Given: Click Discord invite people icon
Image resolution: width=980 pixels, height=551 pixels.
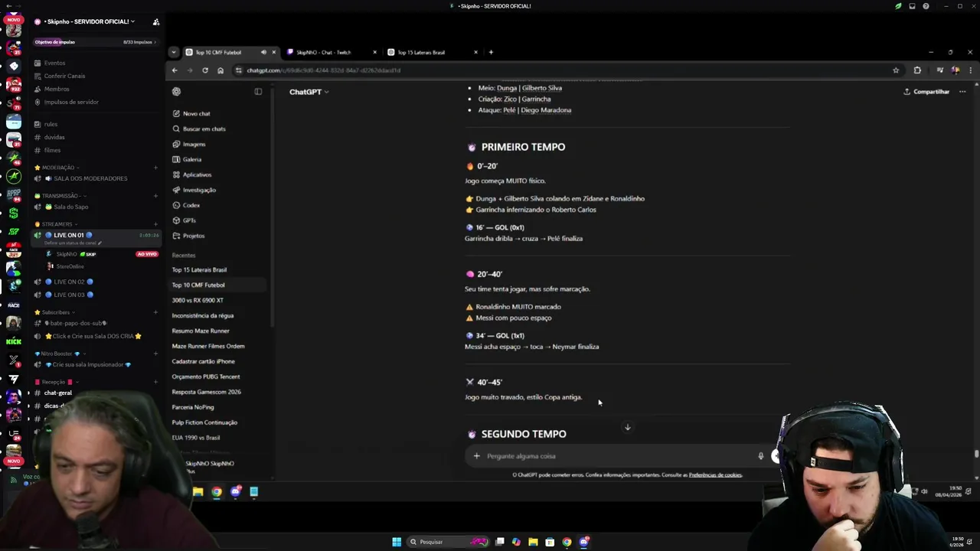Looking at the screenshot, I should [156, 21].
